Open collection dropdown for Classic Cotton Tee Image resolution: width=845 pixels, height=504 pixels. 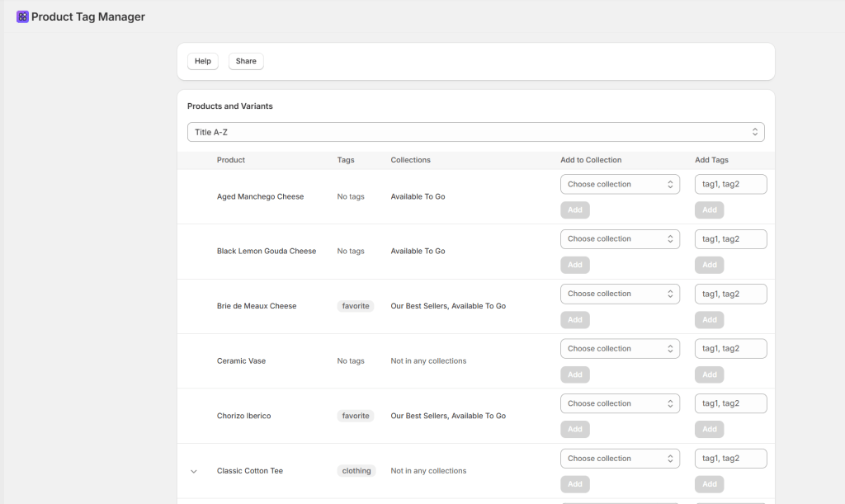[x=620, y=459]
